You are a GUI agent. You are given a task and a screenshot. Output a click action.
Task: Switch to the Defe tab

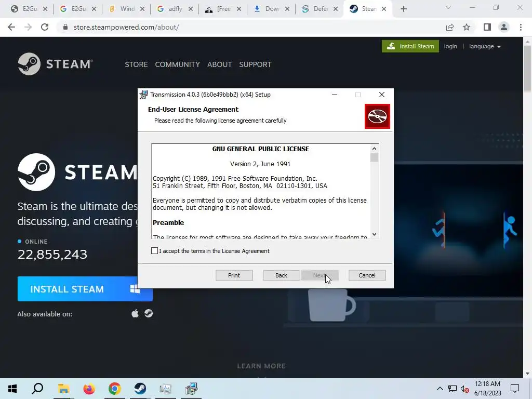point(320,9)
